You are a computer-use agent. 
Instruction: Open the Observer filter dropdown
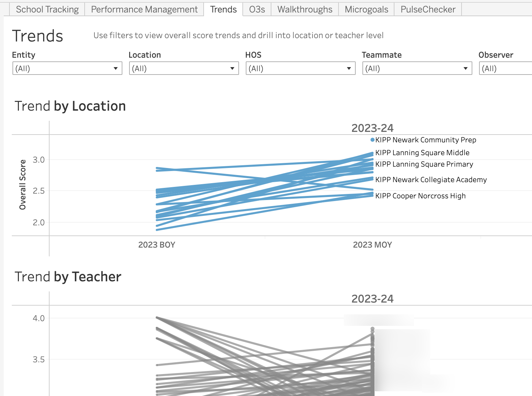506,68
